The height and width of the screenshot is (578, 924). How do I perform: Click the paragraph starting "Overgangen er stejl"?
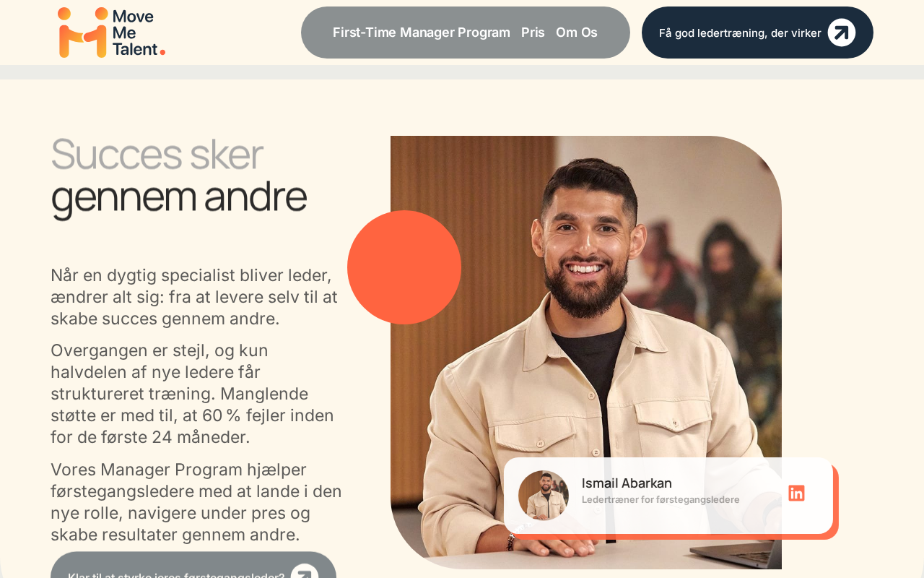pyautogui.click(x=192, y=394)
